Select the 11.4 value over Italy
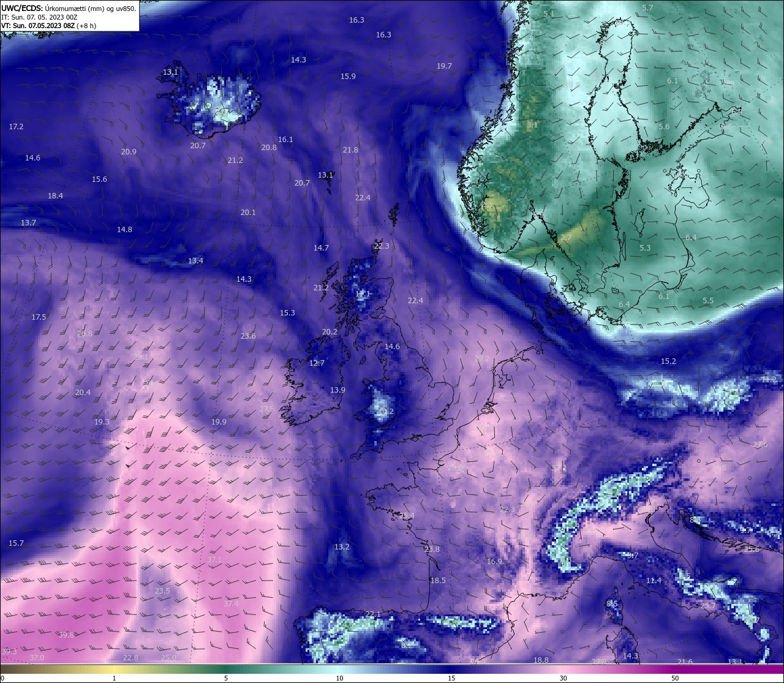The height and width of the screenshot is (683, 784). [x=654, y=581]
